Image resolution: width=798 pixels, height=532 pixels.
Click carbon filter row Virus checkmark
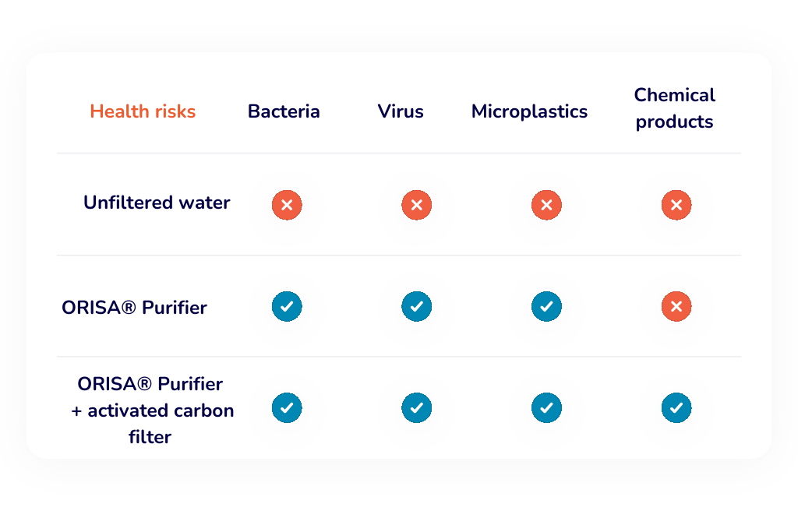[416, 407]
